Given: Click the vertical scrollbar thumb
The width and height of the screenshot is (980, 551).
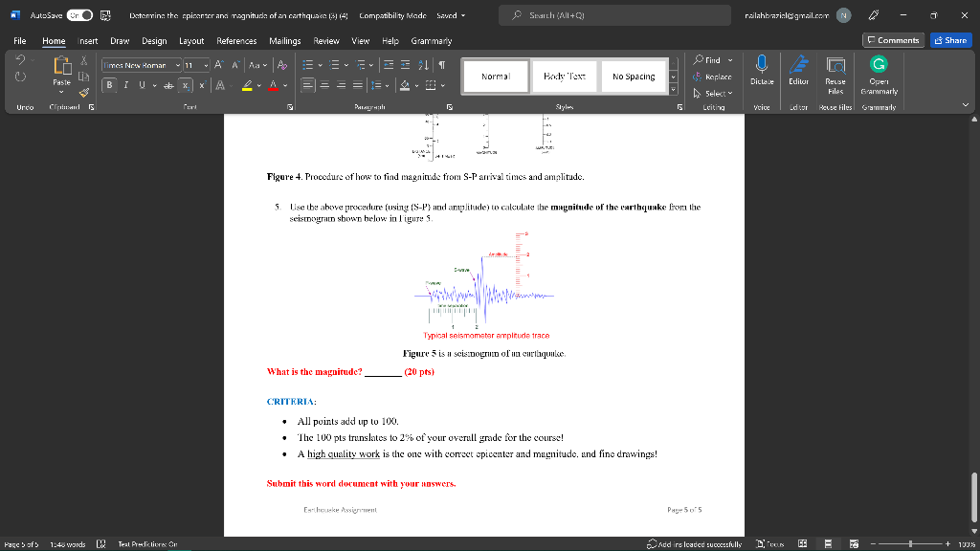Looking at the screenshot, I should tap(973, 497).
